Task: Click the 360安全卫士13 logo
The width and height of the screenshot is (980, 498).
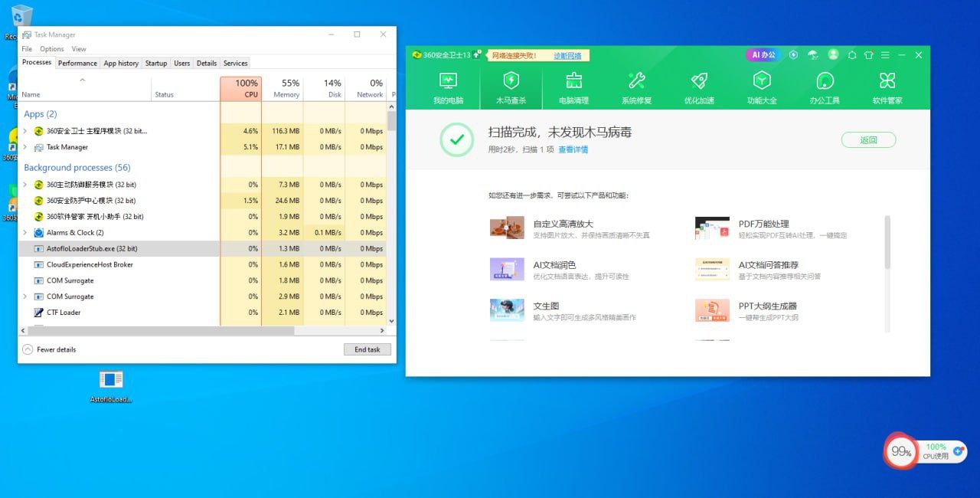Action: [441, 55]
